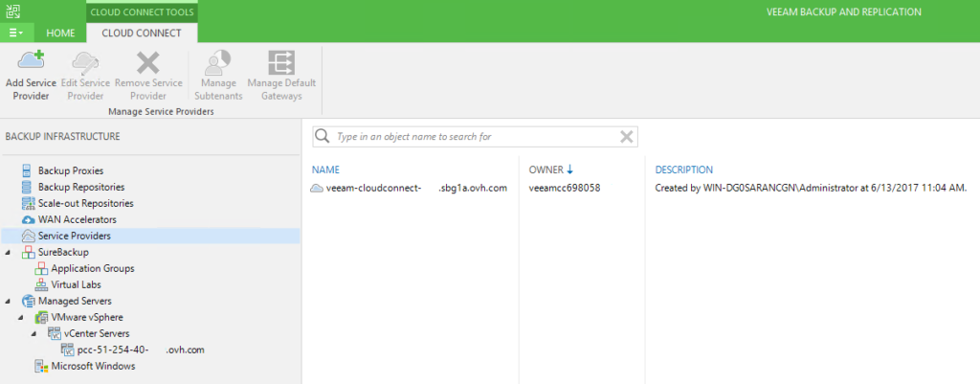Select the Virtual Labs node
This screenshot has height=384, width=980.
[x=76, y=284]
